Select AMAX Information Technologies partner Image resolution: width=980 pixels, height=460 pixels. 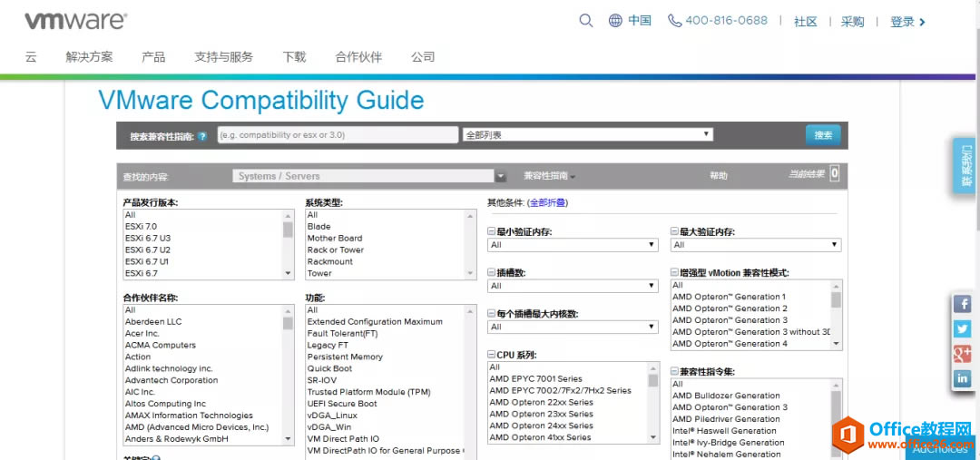click(x=189, y=415)
